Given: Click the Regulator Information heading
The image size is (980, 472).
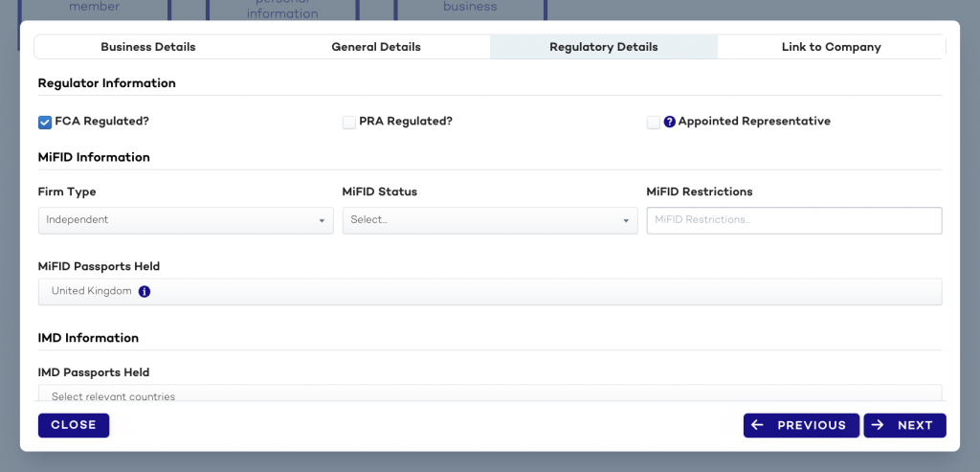Looking at the screenshot, I should coord(107,83).
